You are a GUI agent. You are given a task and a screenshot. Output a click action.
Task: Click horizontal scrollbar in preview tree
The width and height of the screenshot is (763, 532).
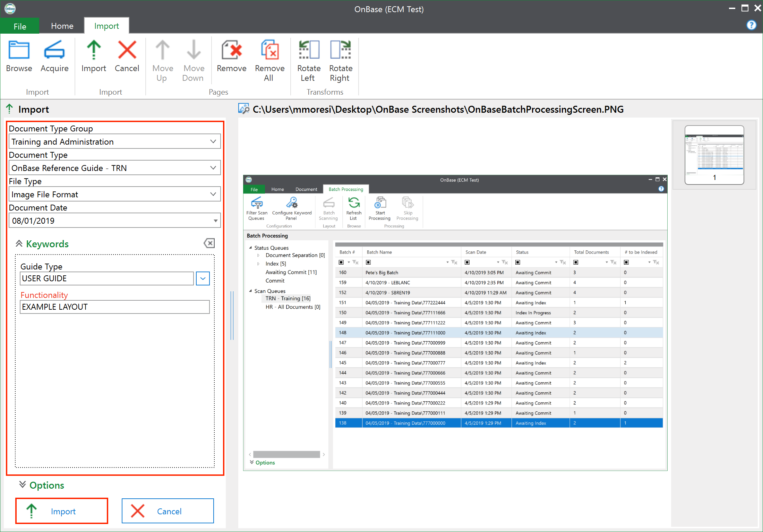pyautogui.click(x=286, y=454)
